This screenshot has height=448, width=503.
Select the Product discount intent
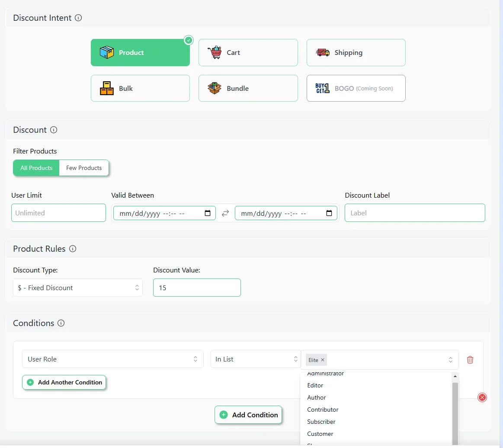click(140, 53)
